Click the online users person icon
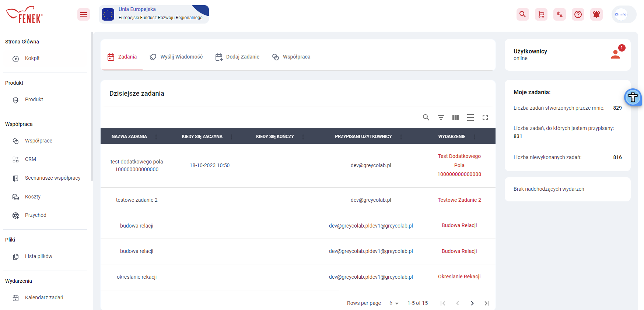The image size is (644, 310). point(615,54)
